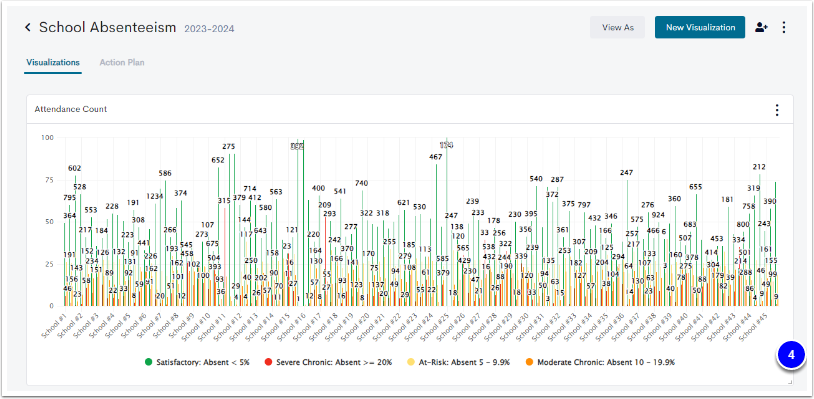Toggle the Severe Chronic: Absent >= 20% legend series

(328, 362)
